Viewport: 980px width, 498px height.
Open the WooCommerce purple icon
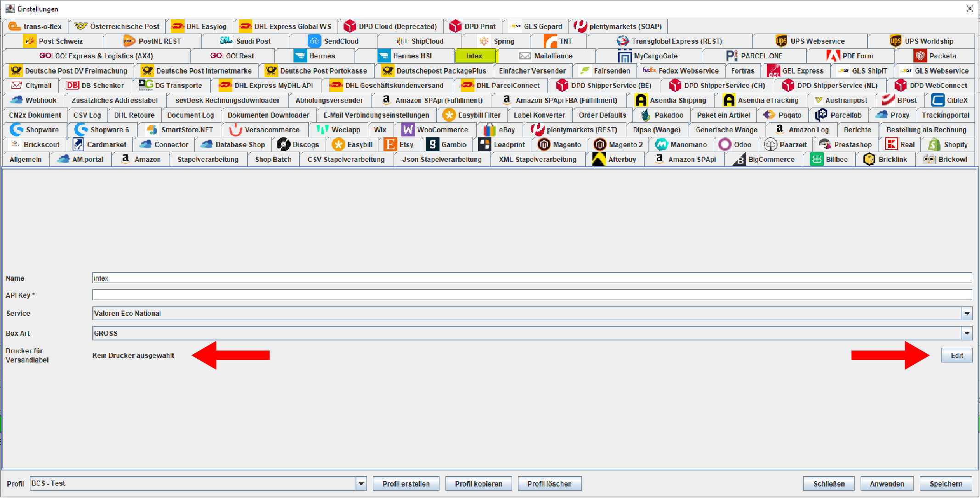click(408, 130)
